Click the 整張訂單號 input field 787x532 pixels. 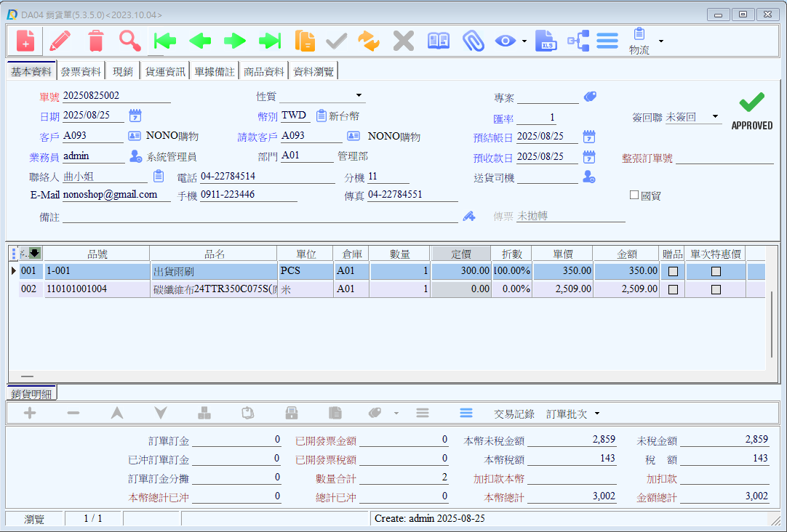[x=724, y=158]
